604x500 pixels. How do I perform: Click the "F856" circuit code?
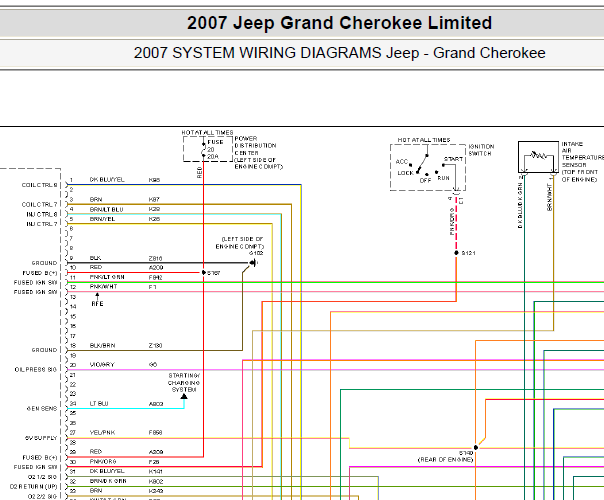pyautogui.click(x=155, y=433)
